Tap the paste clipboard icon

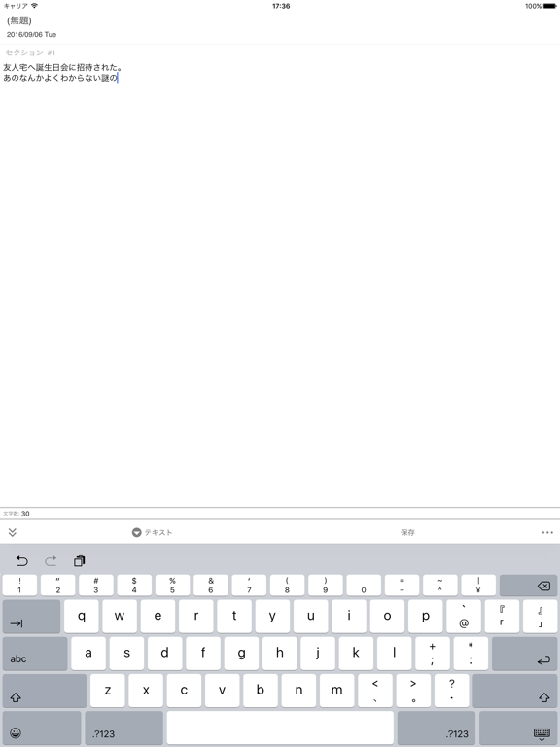pyautogui.click(x=79, y=560)
